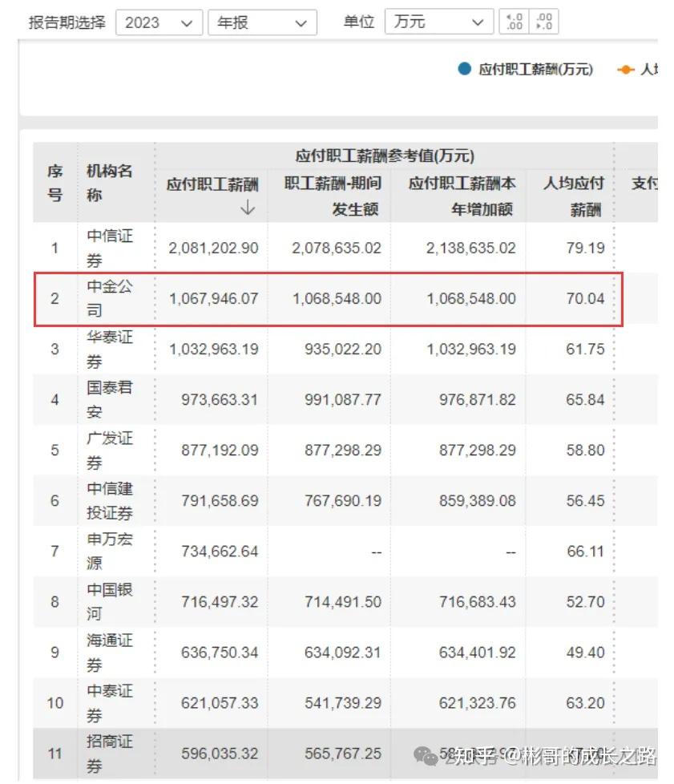
Task: Select the 中金公司 row name
Action: 110,298
